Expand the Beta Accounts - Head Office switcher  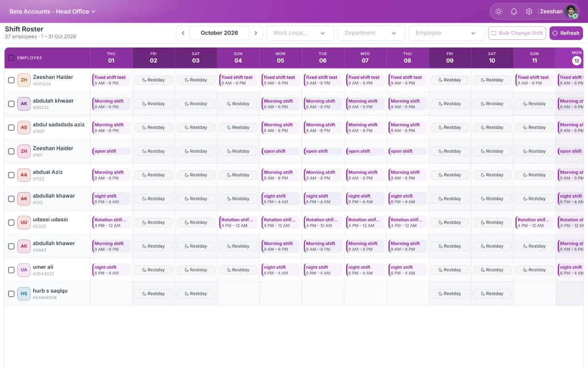[52, 11]
